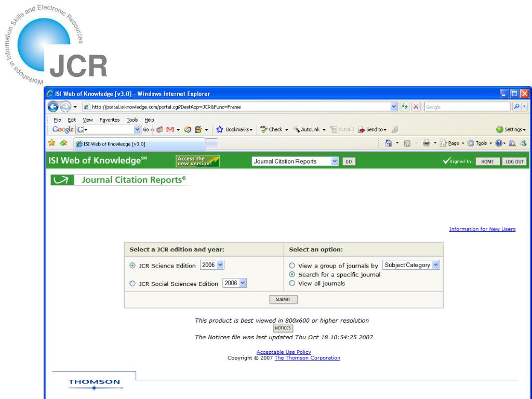Click the SUBMIT button

pyautogui.click(x=283, y=299)
